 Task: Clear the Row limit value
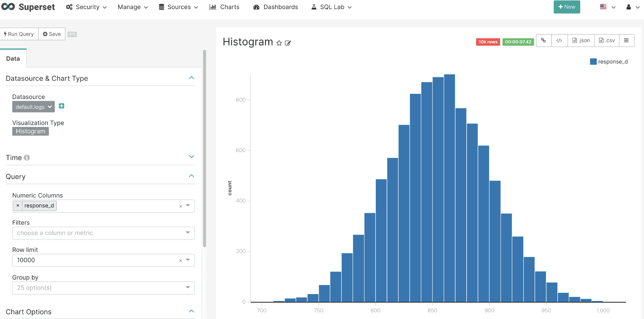(x=180, y=261)
